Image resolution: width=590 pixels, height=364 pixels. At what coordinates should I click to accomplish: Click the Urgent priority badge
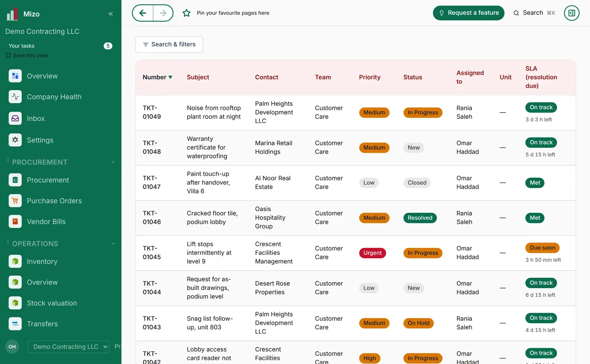pos(373,253)
